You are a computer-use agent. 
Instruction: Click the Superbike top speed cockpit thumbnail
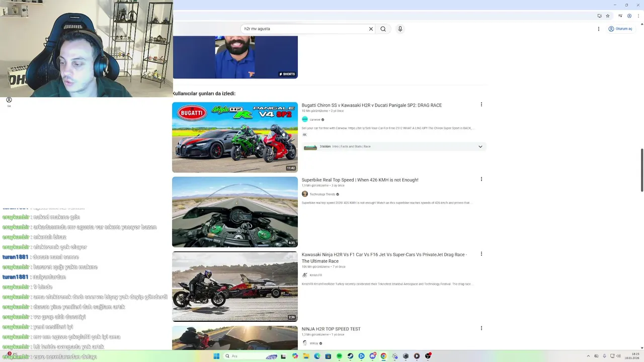coord(235,212)
